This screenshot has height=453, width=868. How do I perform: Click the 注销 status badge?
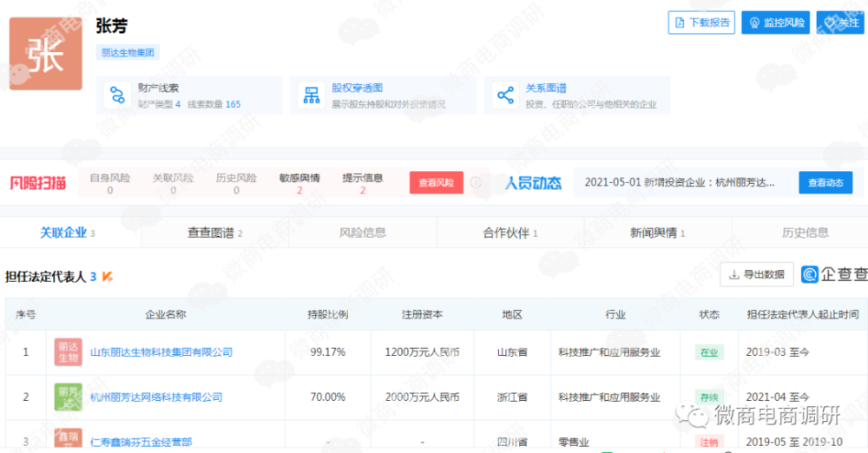coord(708,442)
